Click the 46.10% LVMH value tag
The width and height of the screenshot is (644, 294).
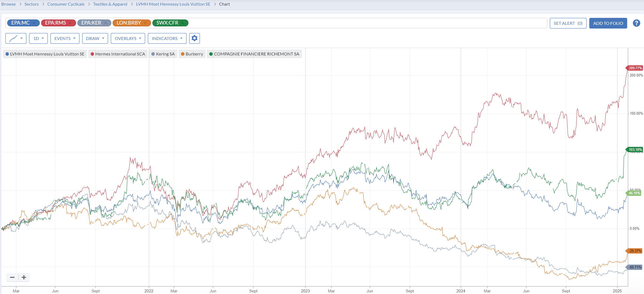[634, 193]
